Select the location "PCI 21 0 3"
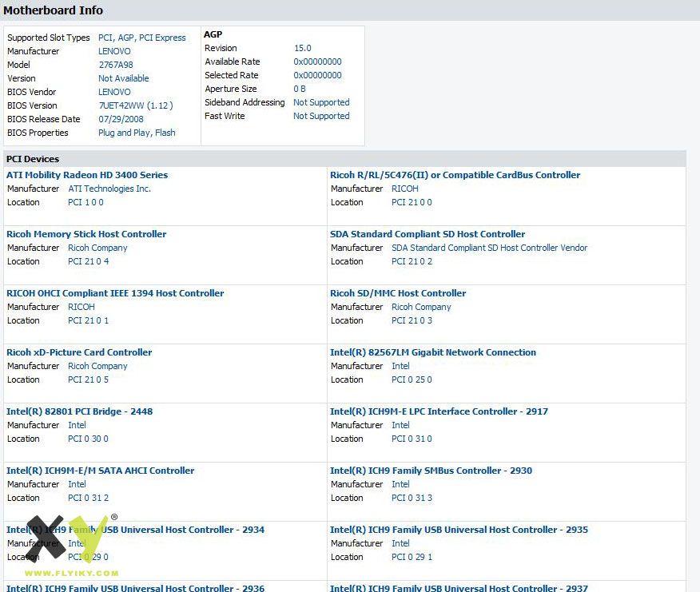The image size is (700, 592). (412, 320)
